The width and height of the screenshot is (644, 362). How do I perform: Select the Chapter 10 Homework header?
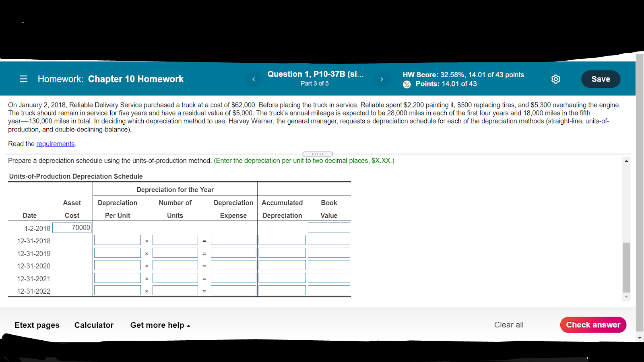pyautogui.click(x=136, y=79)
